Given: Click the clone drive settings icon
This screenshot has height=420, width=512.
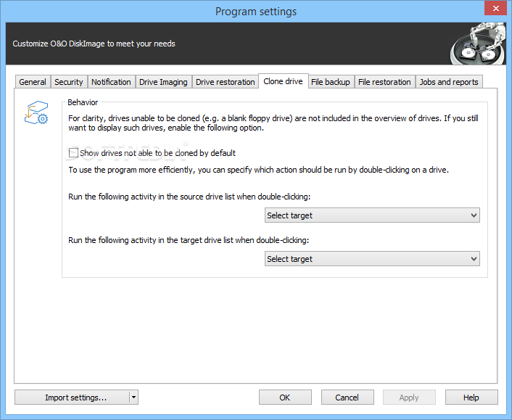Looking at the screenshot, I should coord(36,112).
